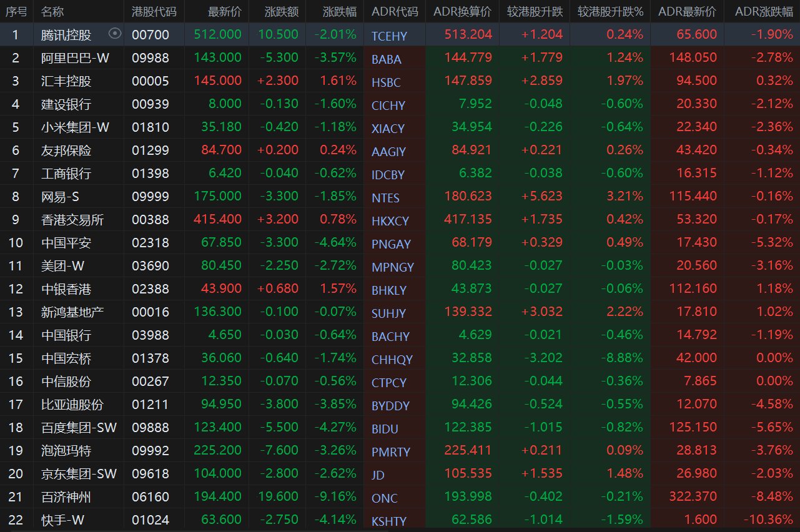Select the 泡泡玛特 stock name
Screen dimensions: 800x532
point(66,451)
